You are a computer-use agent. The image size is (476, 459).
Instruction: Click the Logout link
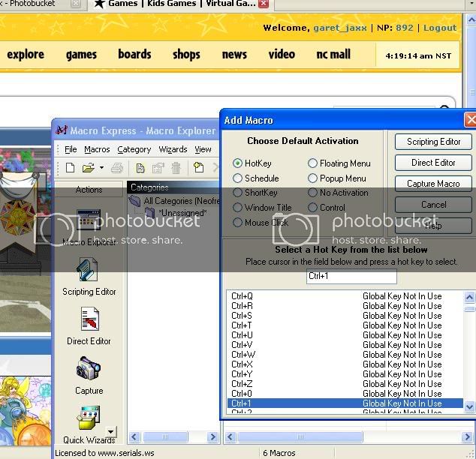[440, 28]
